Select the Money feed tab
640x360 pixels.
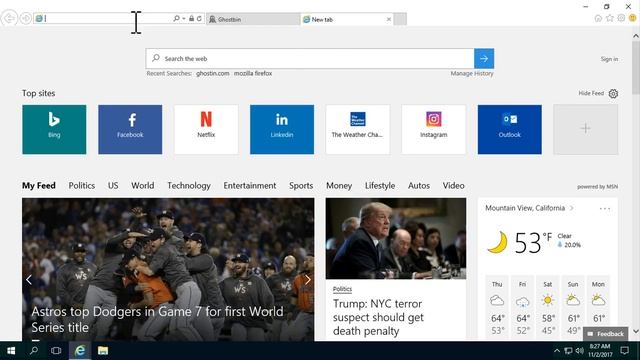(339, 186)
